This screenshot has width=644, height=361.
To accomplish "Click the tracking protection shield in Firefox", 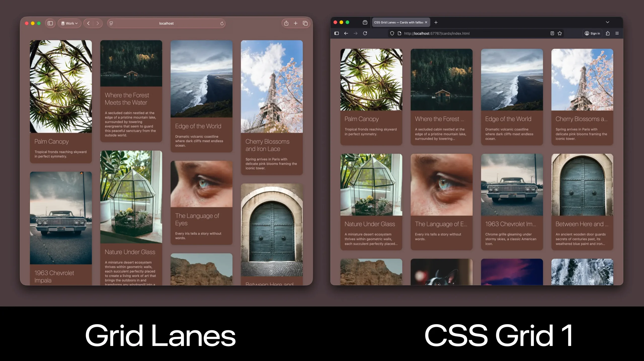I will pos(392,33).
